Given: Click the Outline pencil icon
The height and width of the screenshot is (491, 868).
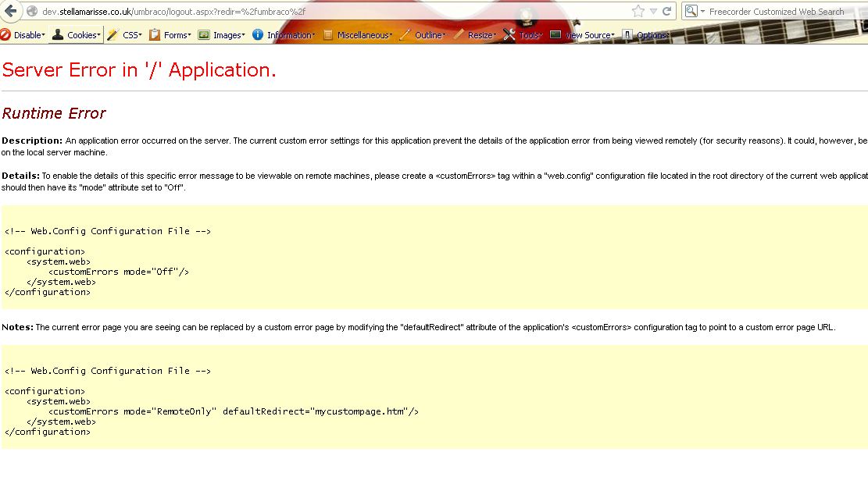Looking at the screenshot, I should pyautogui.click(x=405, y=35).
